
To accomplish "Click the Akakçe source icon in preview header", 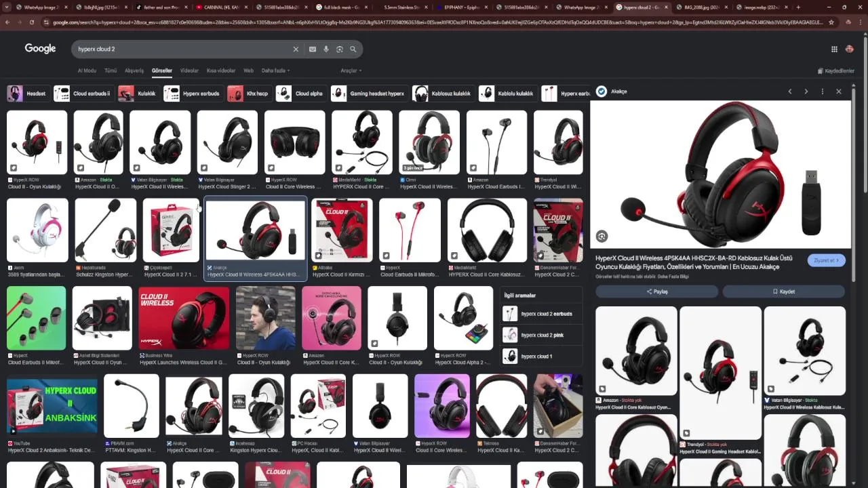I will pyautogui.click(x=601, y=91).
